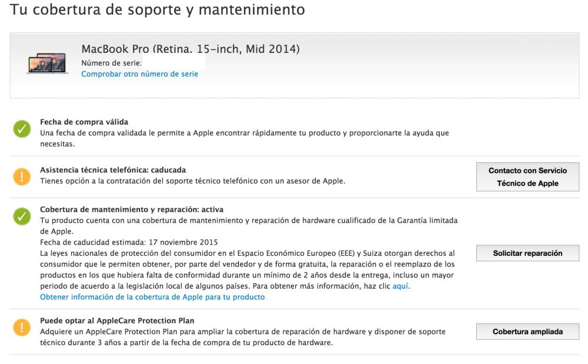Click the MacBook Pro product image
The height and width of the screenshot is (364, 588).
click(x=47, y=63)
